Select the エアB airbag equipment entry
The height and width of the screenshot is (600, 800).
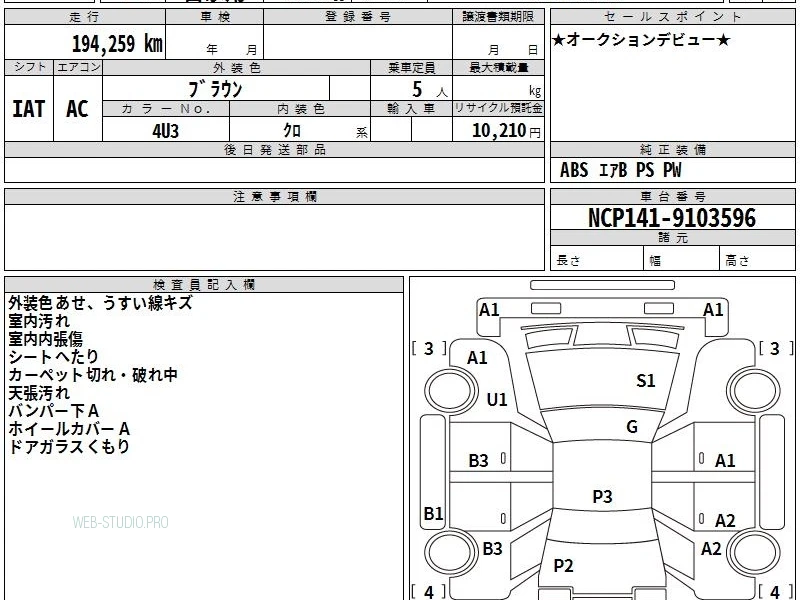613,170
